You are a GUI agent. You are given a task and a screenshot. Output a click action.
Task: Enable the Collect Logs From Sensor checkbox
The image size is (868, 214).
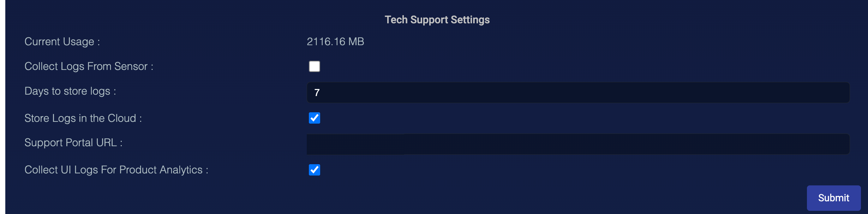click(x=314, y=66)
